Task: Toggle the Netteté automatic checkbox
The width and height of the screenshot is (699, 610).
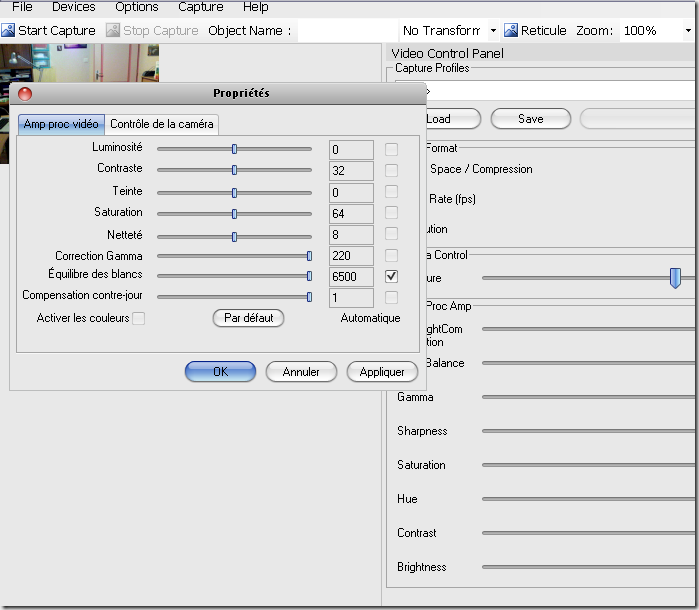Action: (391, 234)
